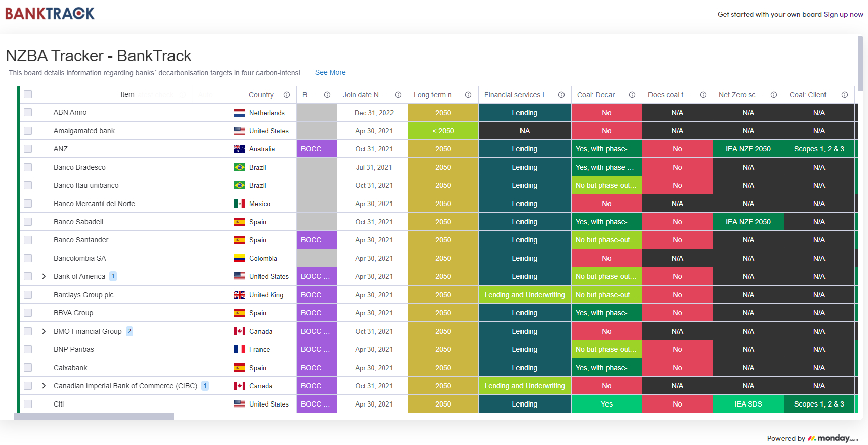The image size is (868, 445).
Task: Click France flag icon
Action: point(240,349)
